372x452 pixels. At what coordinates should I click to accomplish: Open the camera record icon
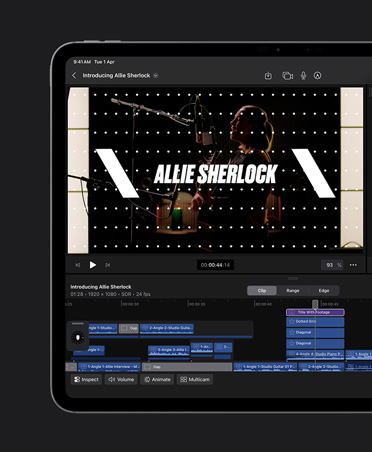pos(287,76)
